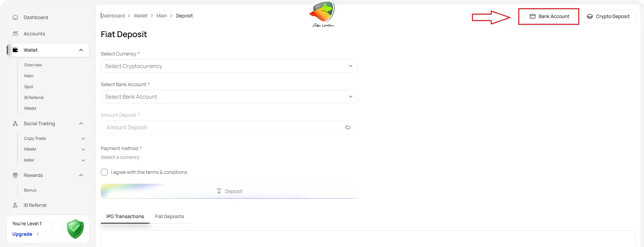The image size is (644, 247).
Task: Click the Accounts icon in the sidebar
Action: pos(15,33)
